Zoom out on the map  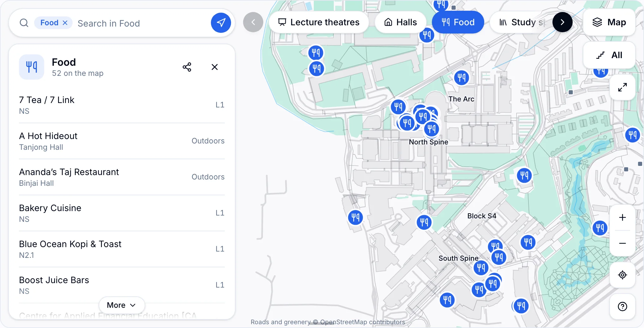tap(623, 243)
